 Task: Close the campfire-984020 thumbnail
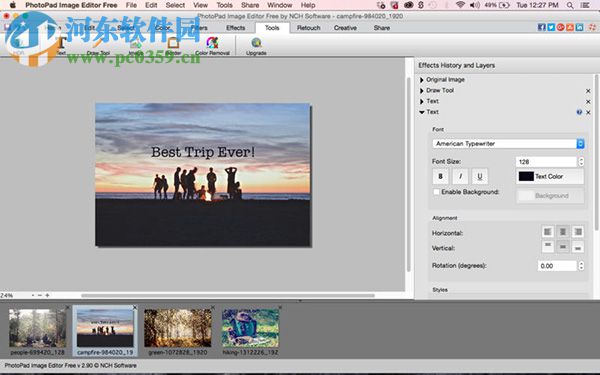click(135, 307)
